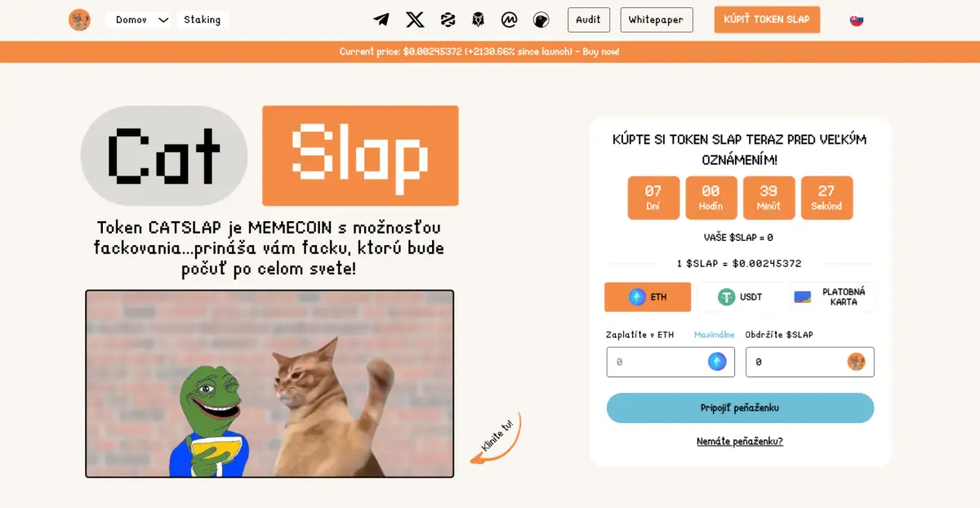Click the Maximálne amount link
Image resolution: width=980 pixels, height=508 pixels.
[x=715, y=335]
